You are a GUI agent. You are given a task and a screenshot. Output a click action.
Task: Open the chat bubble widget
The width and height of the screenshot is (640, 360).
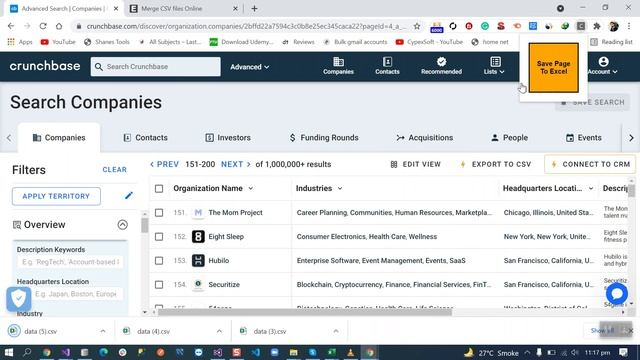pyautogui.click(x=616, y=293)
